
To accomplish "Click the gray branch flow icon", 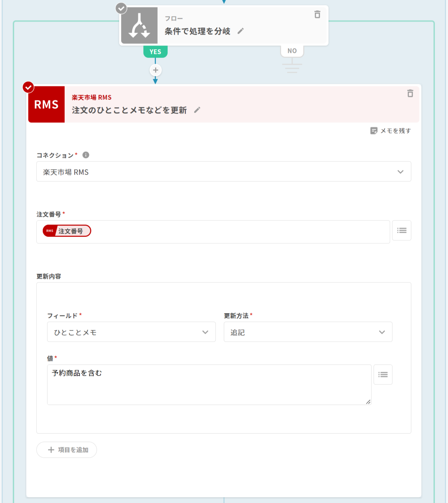I will tap(139, 26).
